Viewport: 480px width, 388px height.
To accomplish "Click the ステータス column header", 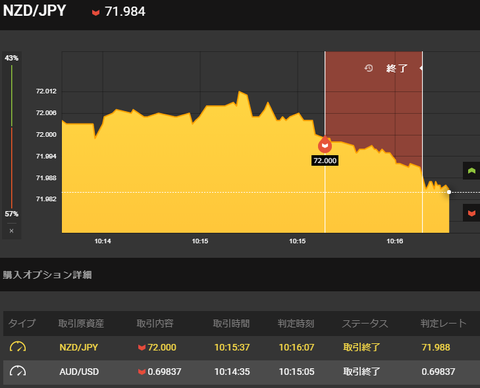I will pyautogui.click(x=365, y=323).
